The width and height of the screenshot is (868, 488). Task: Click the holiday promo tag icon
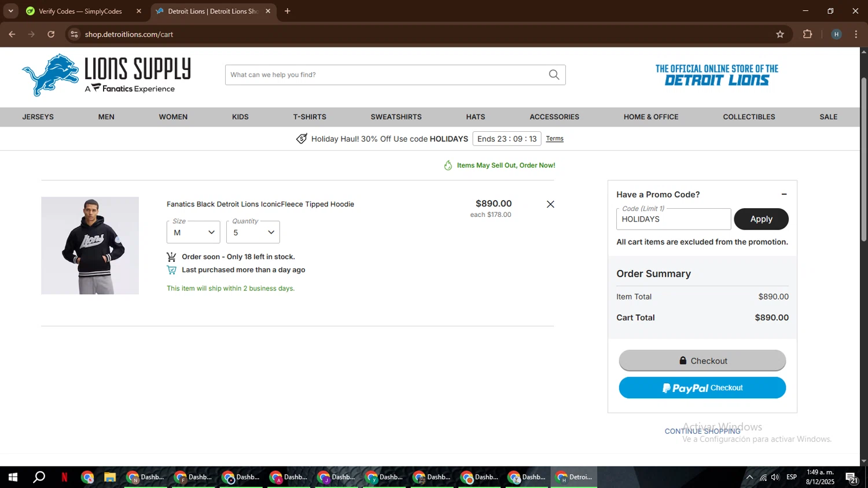click(x=301, y=139)
